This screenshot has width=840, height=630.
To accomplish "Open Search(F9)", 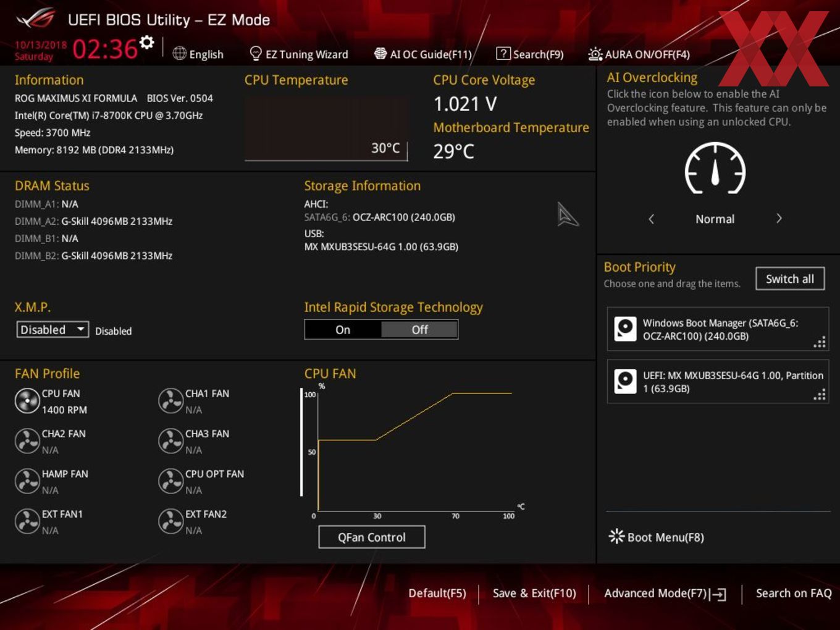I will point(538,54).
